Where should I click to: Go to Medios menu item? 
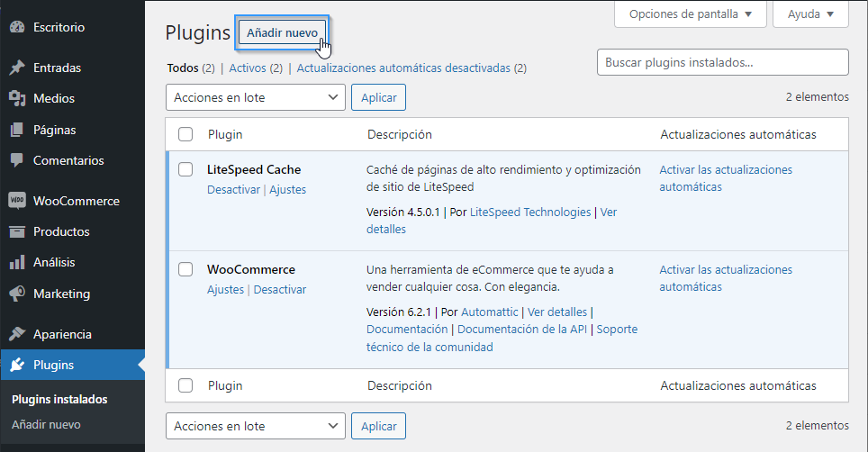pos(54,98)
